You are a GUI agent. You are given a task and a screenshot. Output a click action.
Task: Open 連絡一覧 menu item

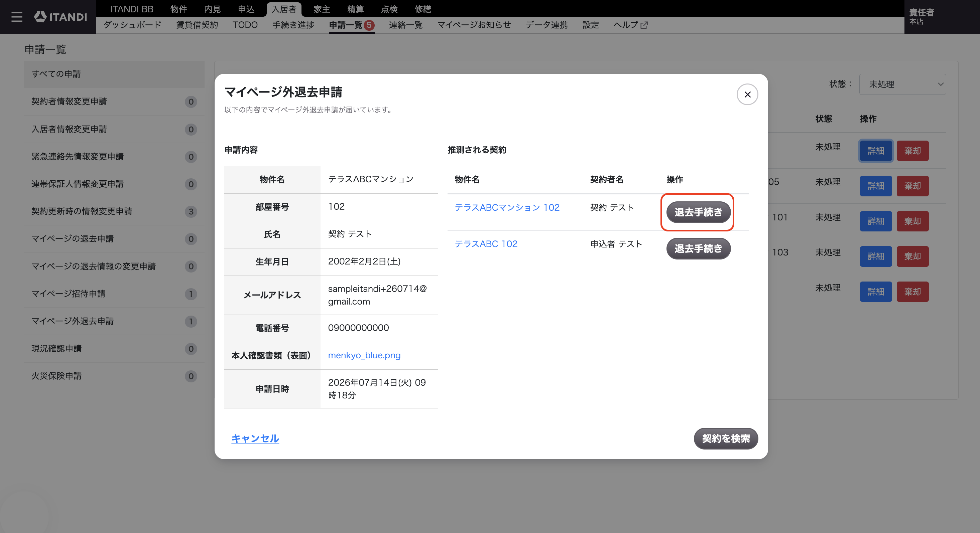pos(406,25)
